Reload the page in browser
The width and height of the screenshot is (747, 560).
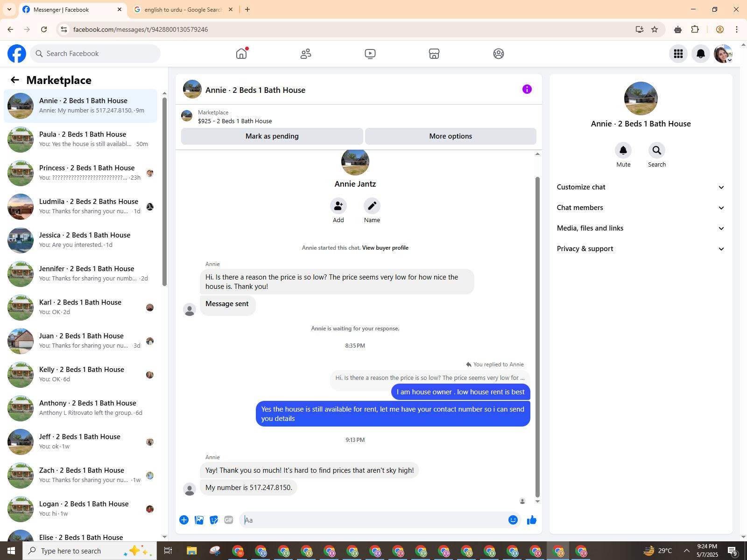tap(44, 29)
